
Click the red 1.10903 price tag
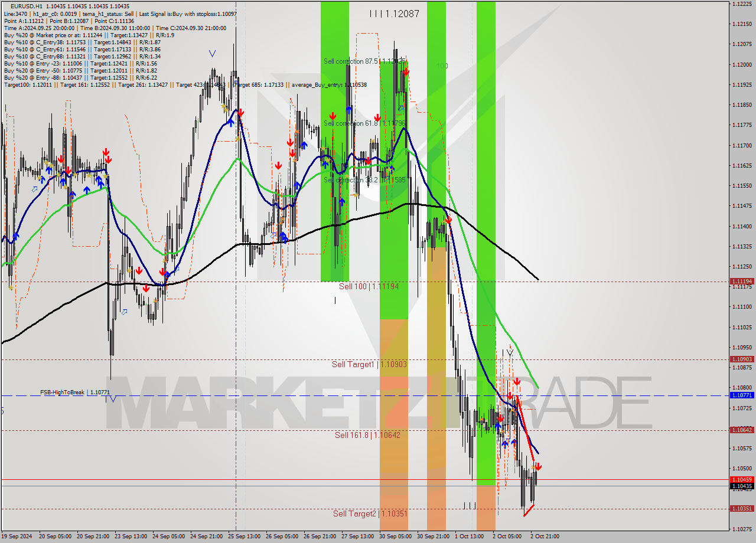pos(742,359)
